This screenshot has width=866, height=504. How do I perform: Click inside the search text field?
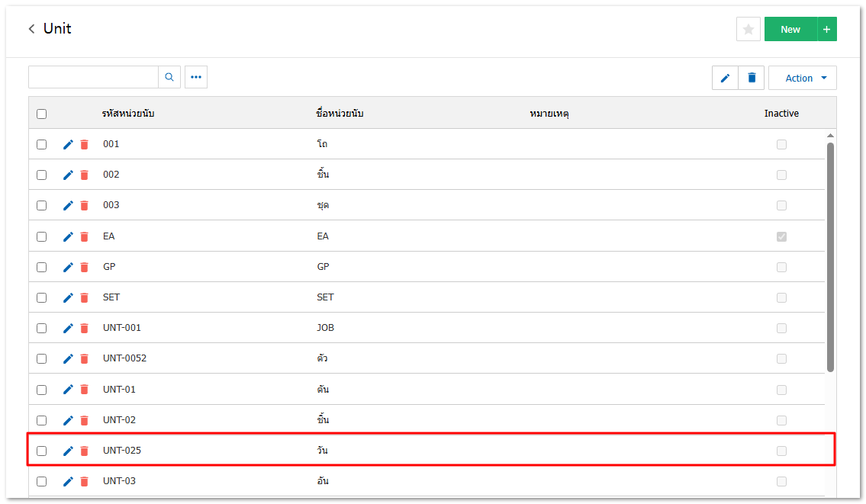[x=93, y=77]
